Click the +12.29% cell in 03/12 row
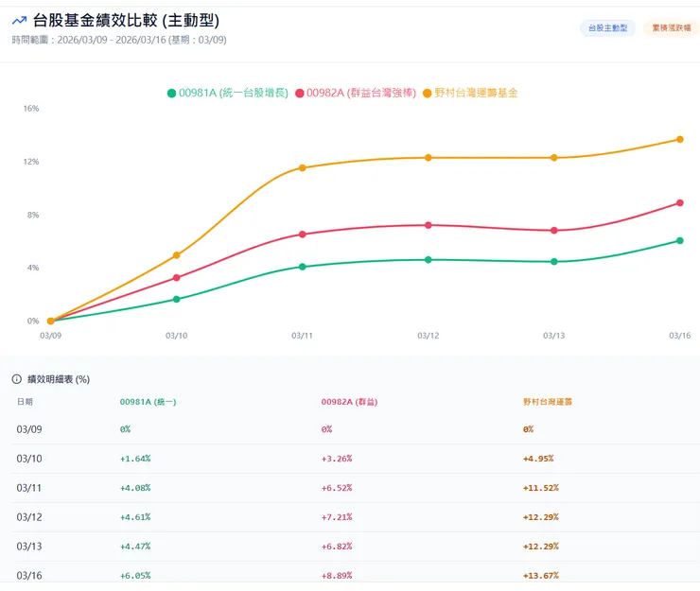The width and height of the screenshot is (700, 591). point(541,517)
